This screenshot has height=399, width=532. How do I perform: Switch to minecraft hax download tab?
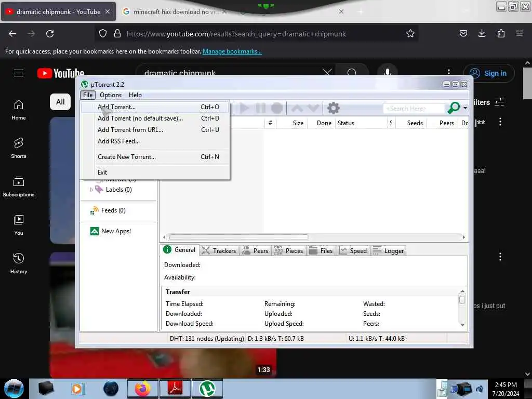coord(175,12)
